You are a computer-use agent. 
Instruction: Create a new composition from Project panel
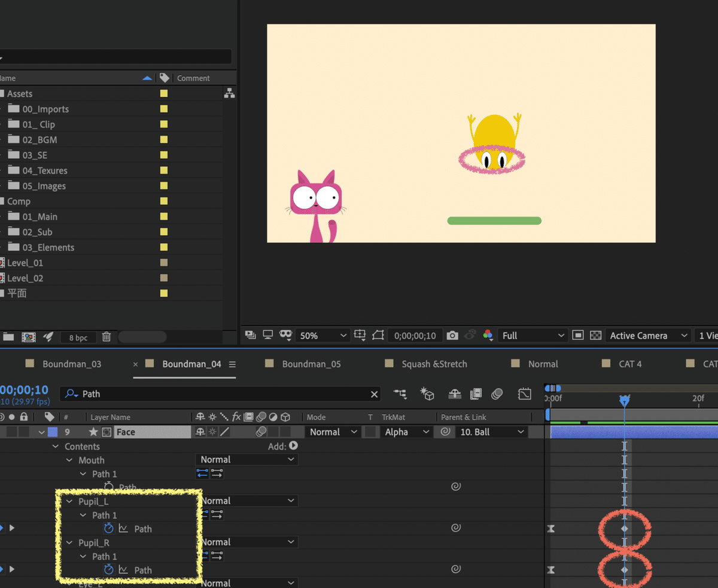pos(28,337)
